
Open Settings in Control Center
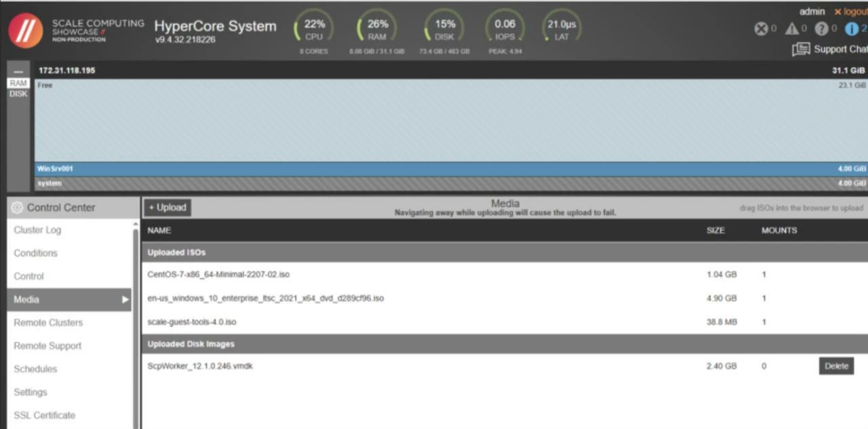tap(31, 392)
